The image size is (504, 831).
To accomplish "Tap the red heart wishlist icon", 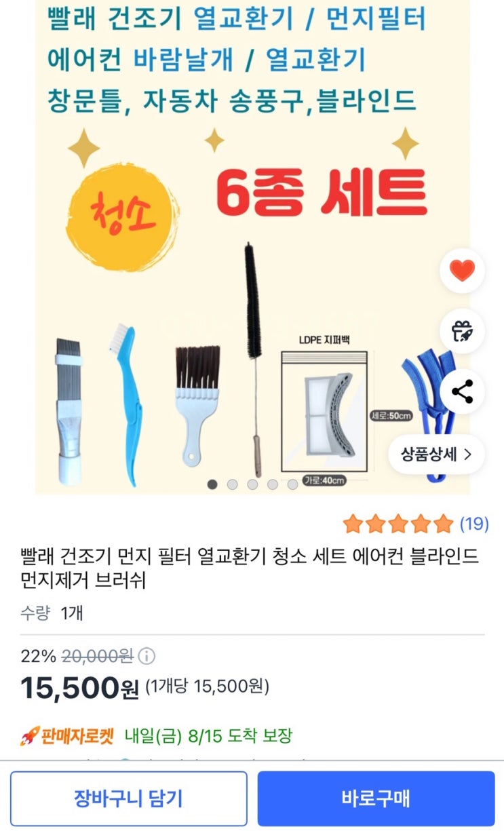I will pos(463,271).
